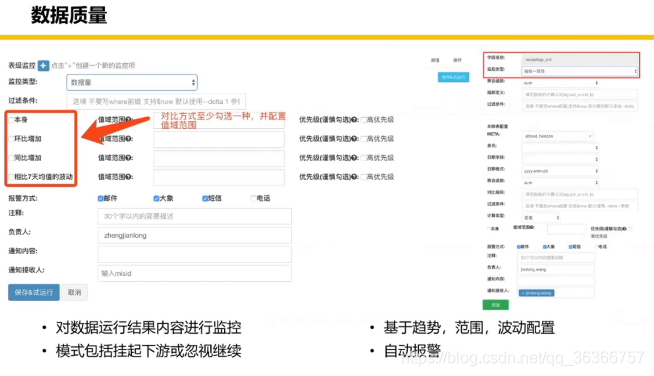Image resolution: width=654 pixels, height=376 pixels.
Task: Tick the 本身 checkbox in the right-side form
Action: pyautogui.click(x=489, y=229)
